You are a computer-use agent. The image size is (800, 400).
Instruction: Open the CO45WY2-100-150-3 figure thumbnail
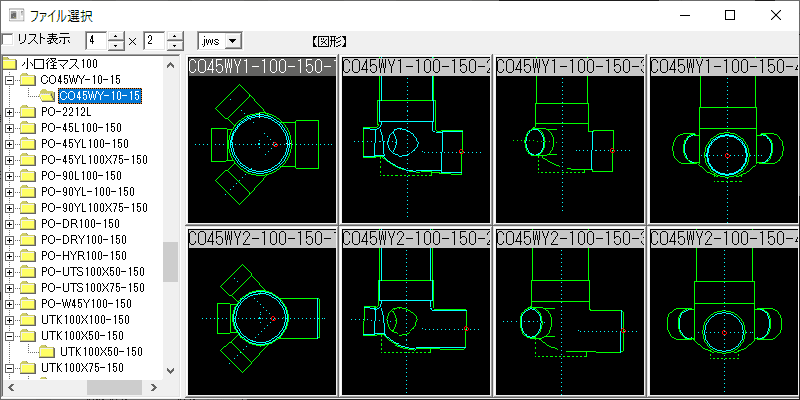(x=570, y=312)
